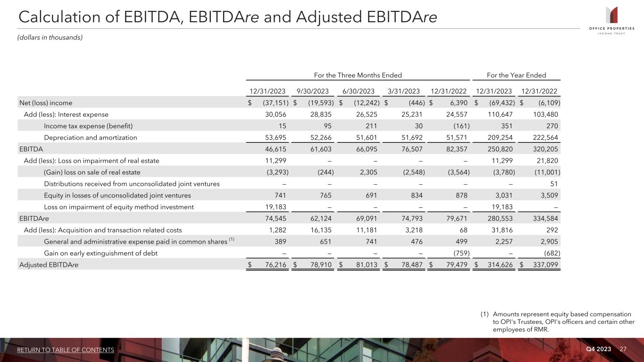Select the 9/30/2023 column header

coord(313,90)
